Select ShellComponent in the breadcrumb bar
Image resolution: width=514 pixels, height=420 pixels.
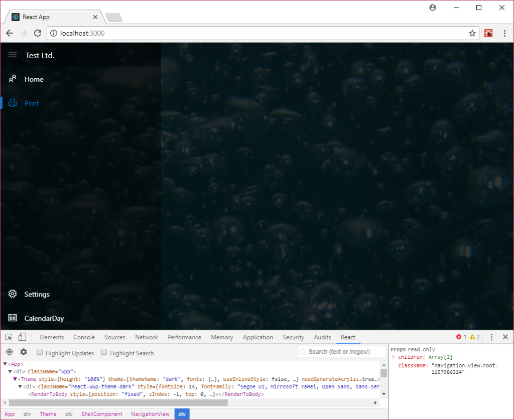(101, 414)
